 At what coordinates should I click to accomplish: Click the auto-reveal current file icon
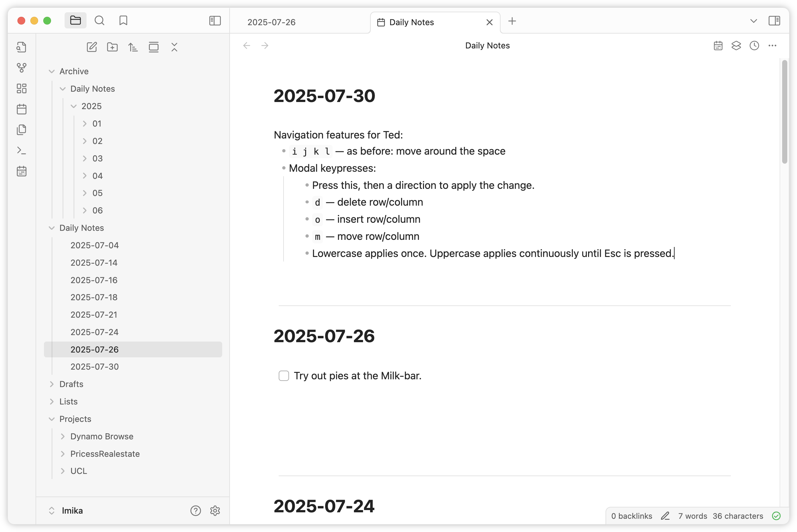pos(154,47)
